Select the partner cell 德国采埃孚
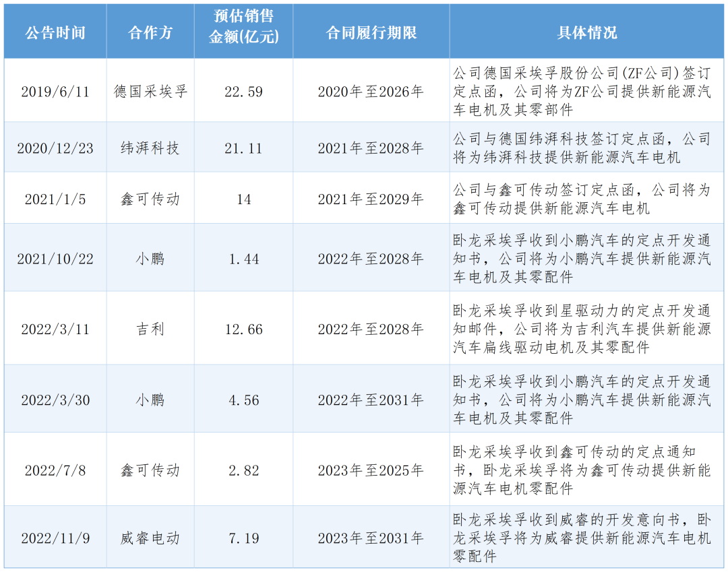 (150, 92)
